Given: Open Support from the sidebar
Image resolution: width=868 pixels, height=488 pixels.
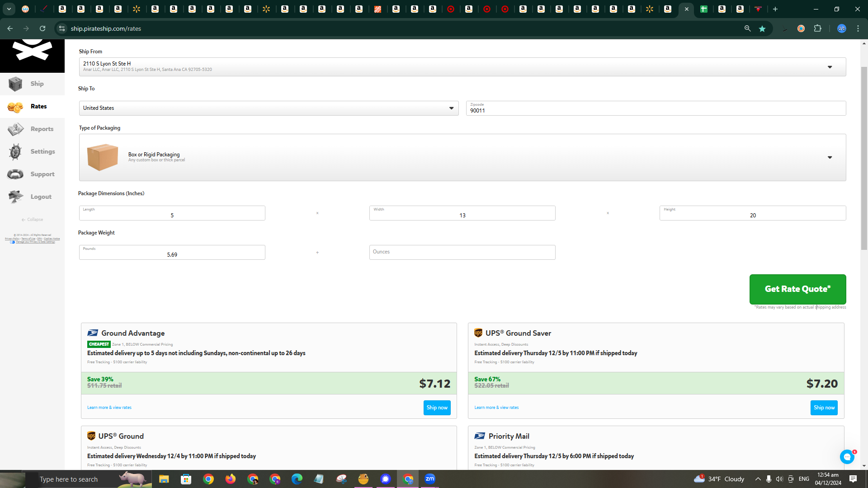Looking at the screenshot, I should pyautogui.click(x=32, y=174).
